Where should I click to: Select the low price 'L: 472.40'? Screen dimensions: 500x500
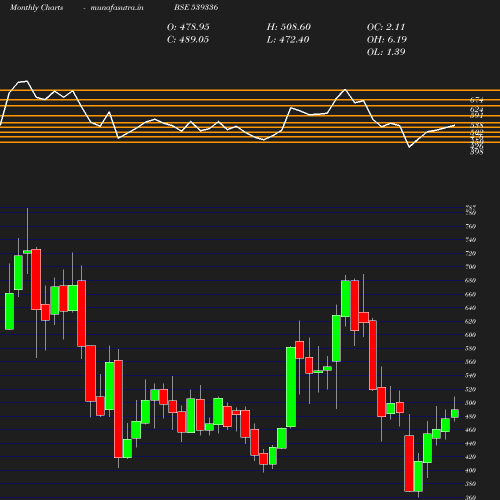pos(288,40)
